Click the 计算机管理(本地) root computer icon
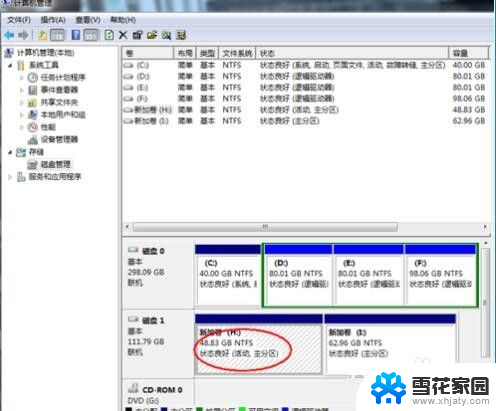 9,53
